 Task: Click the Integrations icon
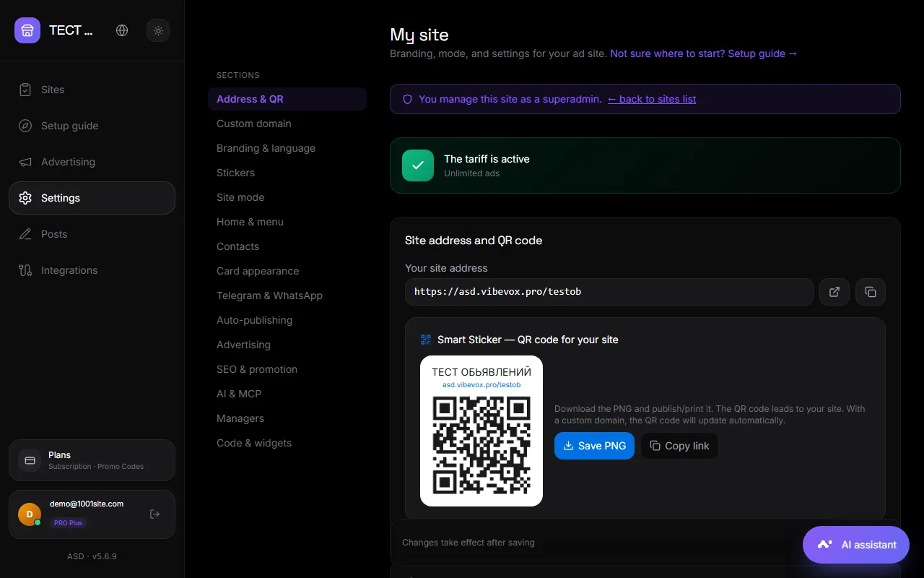[x=25, y=270]
